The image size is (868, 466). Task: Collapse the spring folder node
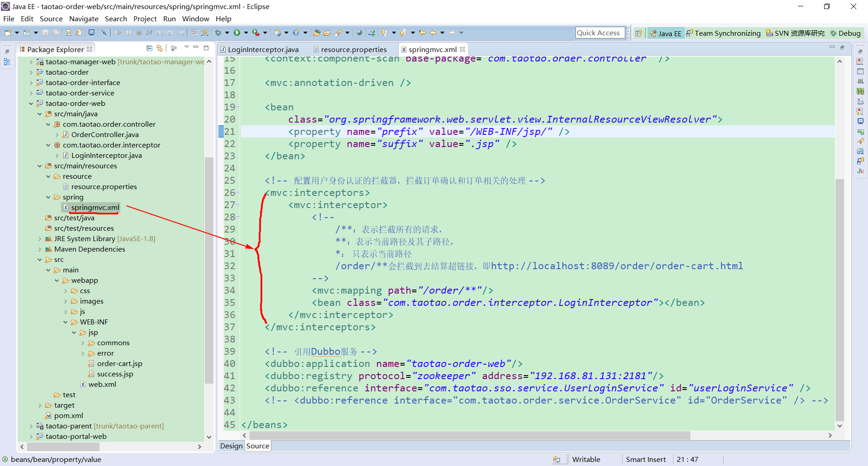point(48,197)
